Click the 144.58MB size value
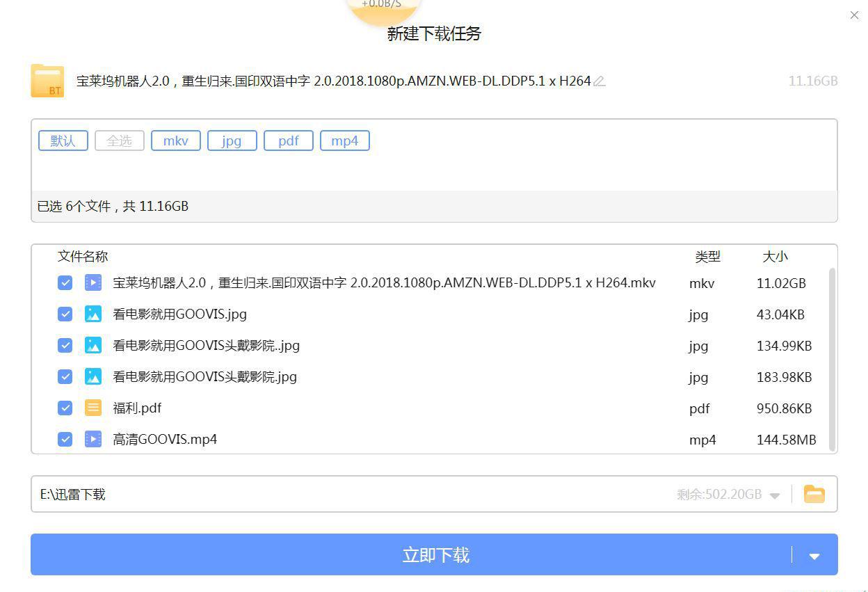 tap(786, 440)
